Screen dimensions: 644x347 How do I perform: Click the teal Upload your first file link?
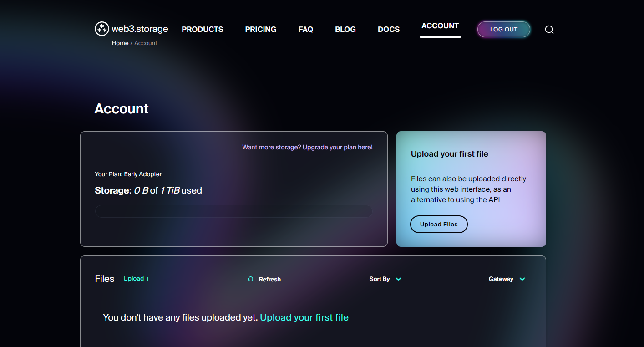point(304,317)
